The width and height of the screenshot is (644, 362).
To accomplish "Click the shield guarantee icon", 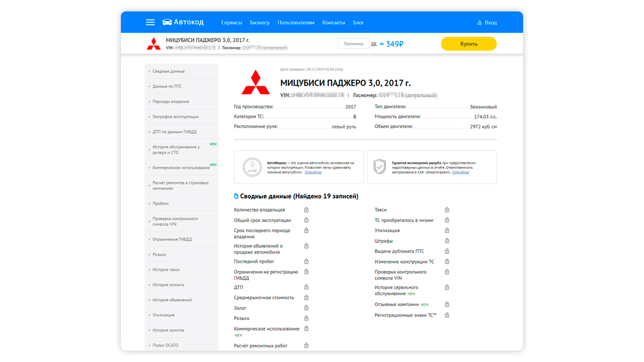I will [x=380, y=166].
